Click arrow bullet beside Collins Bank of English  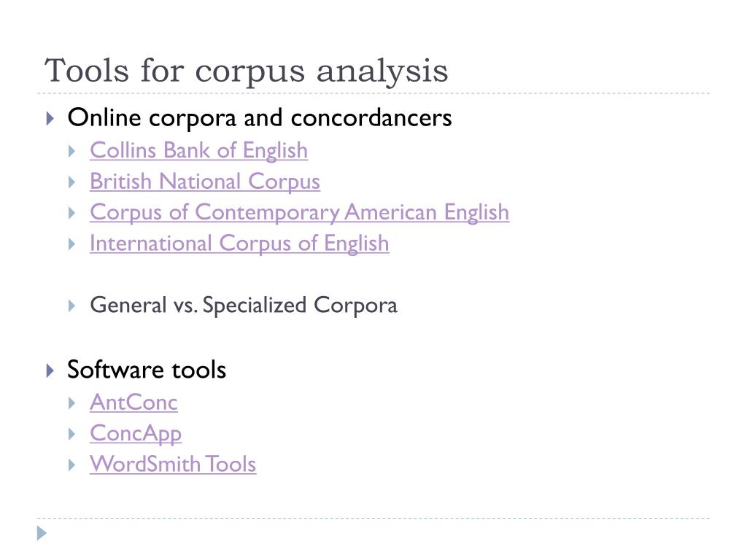72,152
